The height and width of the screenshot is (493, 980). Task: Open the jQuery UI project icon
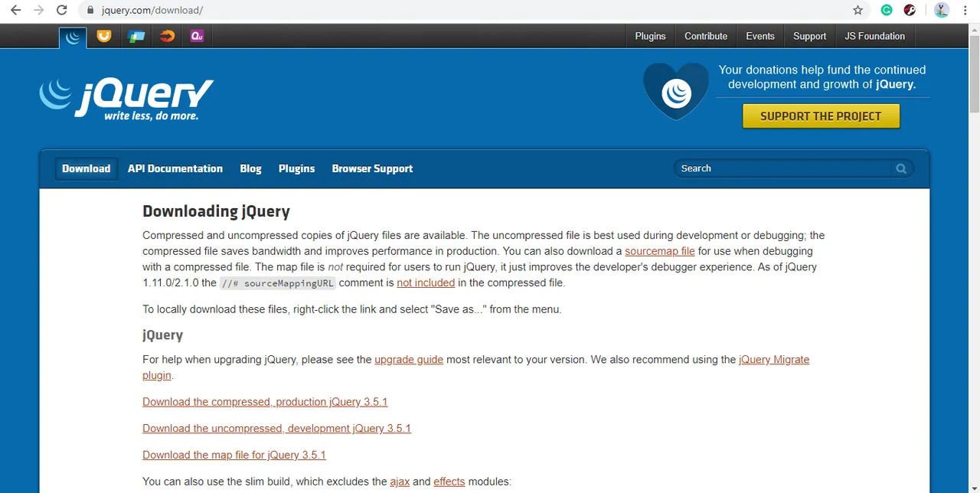105,36
